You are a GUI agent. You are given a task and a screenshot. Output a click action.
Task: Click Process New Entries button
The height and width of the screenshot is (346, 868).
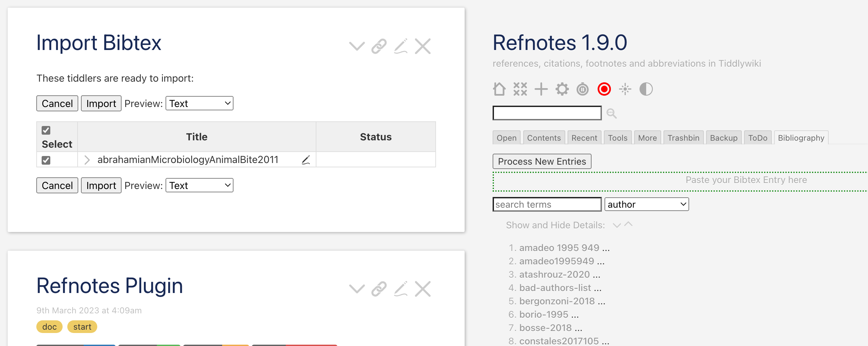point(542,161)
